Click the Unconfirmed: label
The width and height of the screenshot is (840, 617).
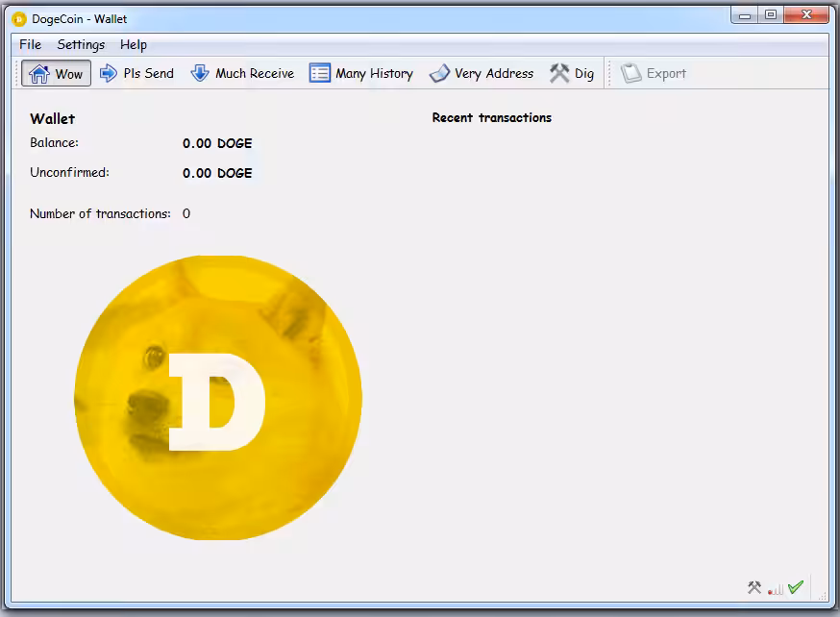coord(69,172)
